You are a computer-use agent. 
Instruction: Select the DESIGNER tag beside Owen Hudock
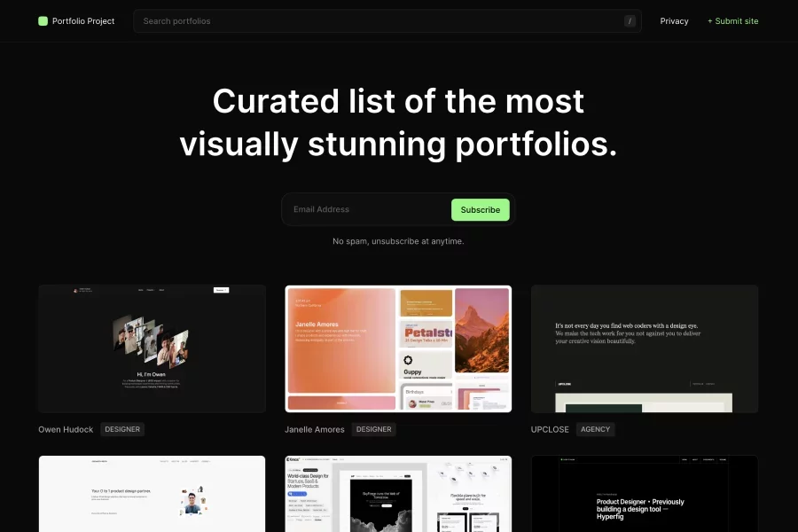tap(122, 429)
